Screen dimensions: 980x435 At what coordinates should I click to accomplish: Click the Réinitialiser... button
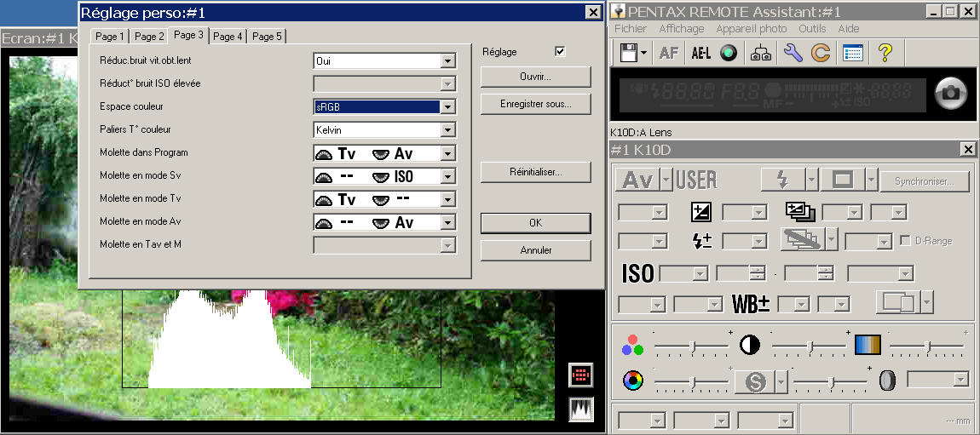coord(536,172)
